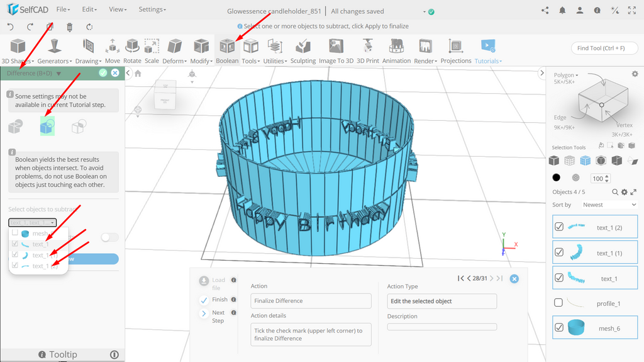Open the Boolean tool in toolbar
Screen dimensions: 644x362
(227, 51)
